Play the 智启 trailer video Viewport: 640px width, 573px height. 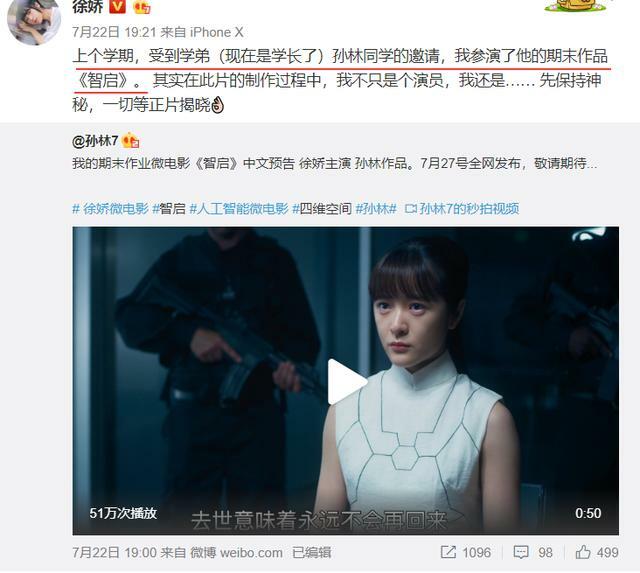tap(346, 381)
